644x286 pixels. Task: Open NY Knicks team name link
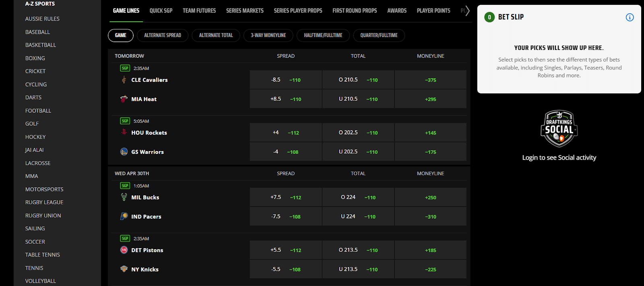click(145, 269)
